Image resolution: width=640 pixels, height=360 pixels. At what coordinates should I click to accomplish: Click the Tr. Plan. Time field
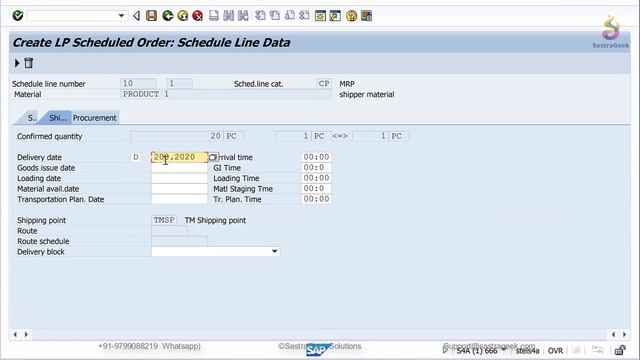(x=316, y=199)
